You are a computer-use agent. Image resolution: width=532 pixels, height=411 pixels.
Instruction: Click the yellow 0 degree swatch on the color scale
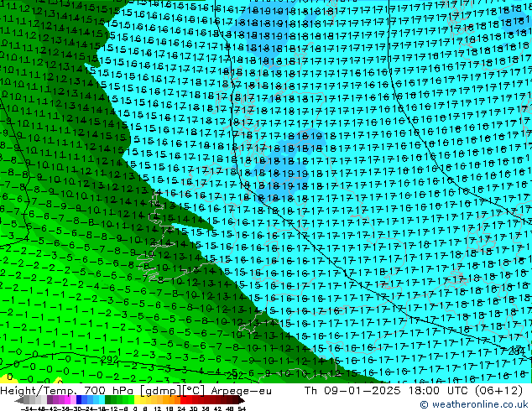click(137, 400)
